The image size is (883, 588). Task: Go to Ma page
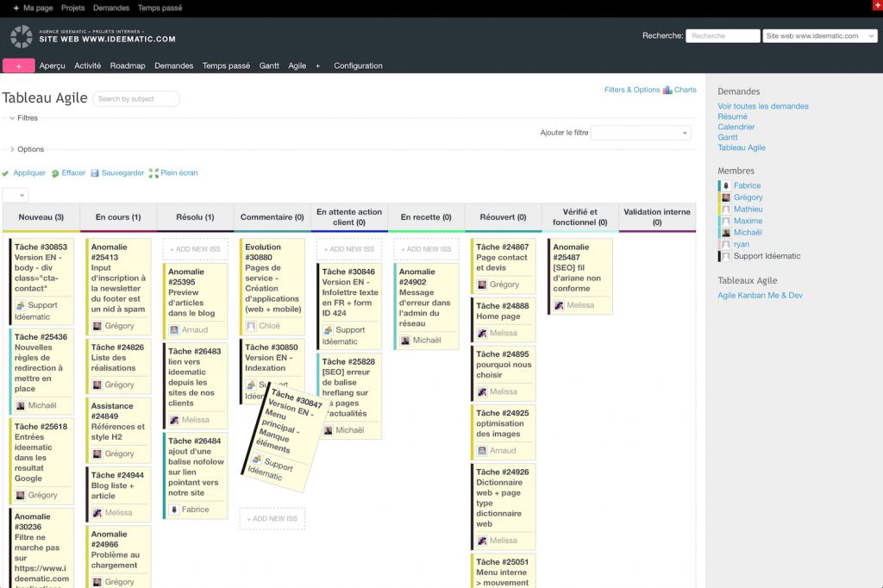coord(38,8)
